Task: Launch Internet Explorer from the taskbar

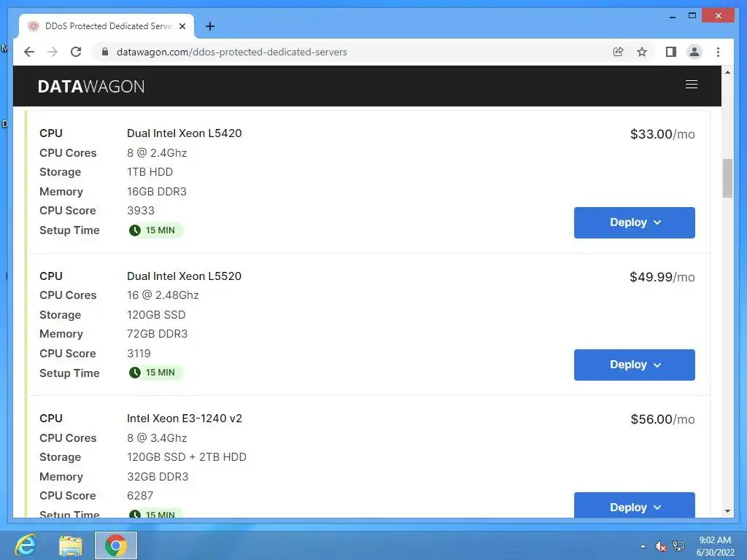Action: (x=26, y=545)
